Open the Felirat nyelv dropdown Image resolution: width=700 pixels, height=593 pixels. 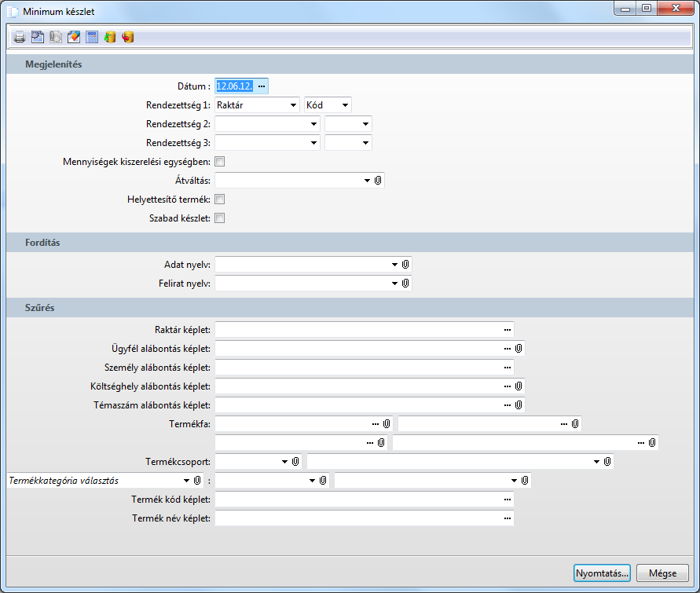tap(394, 284)
